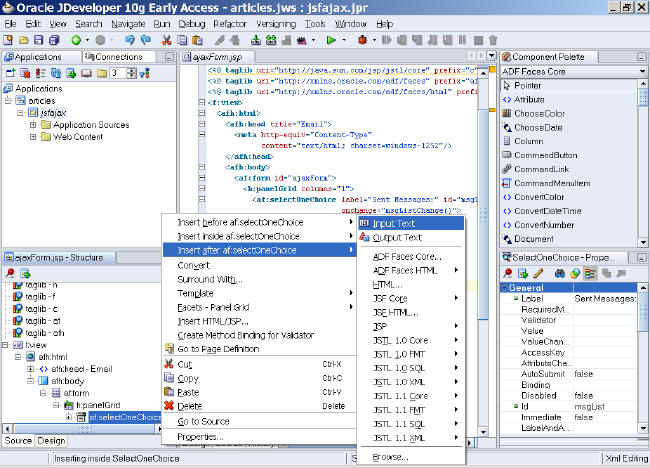
Task: Click the red Delete icon in menu
Action: click(x=169, y=406)
